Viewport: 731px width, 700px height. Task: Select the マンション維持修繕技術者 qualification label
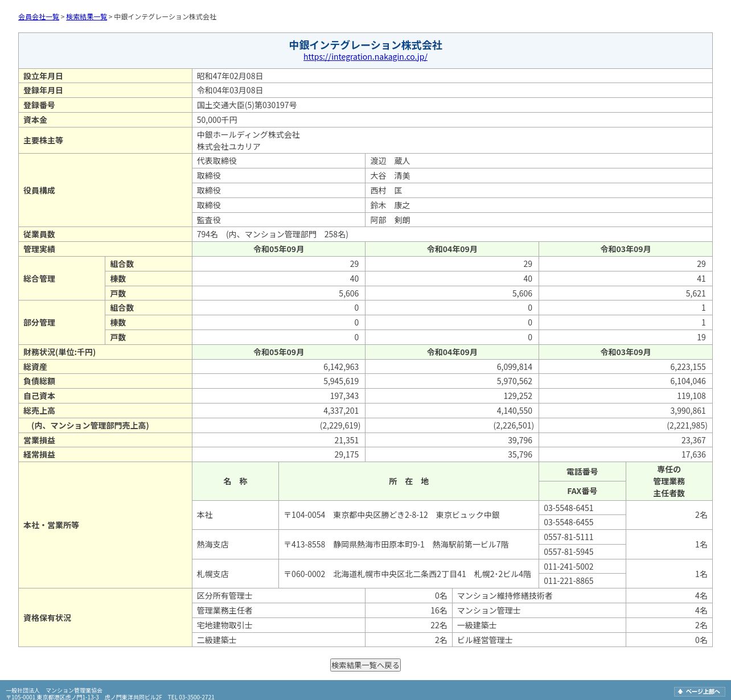click(x=505, y=596)
